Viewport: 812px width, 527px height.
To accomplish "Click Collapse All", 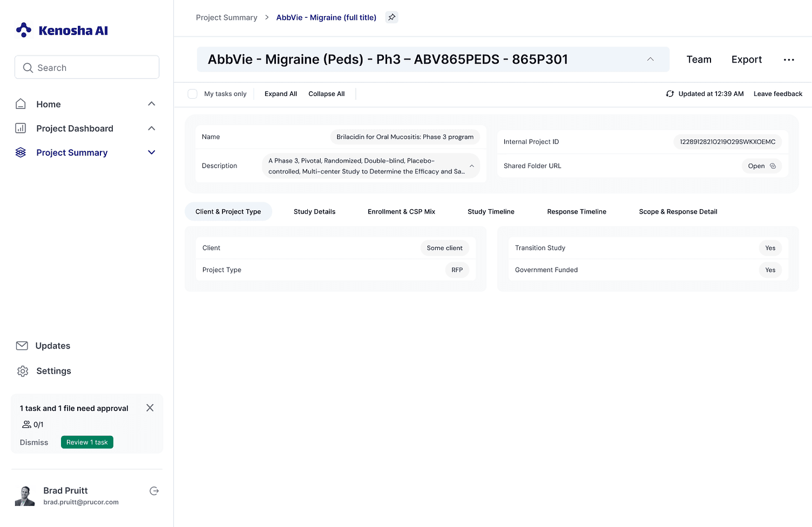I will point(327,94).
